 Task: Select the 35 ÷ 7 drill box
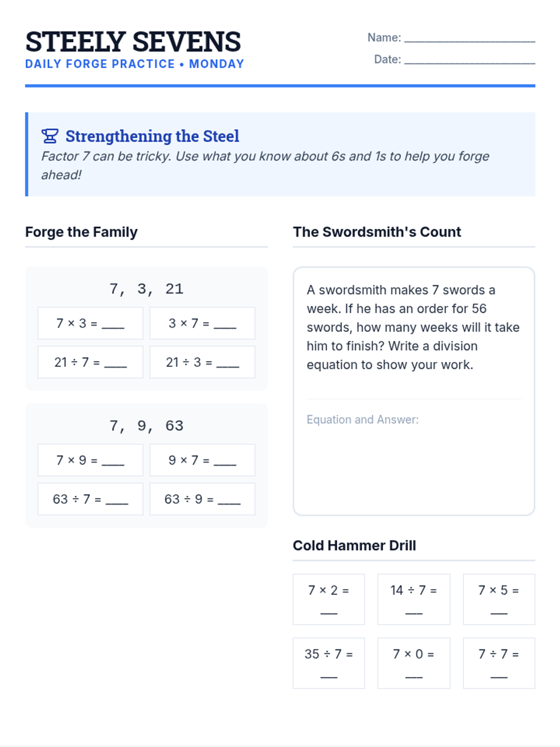329,663
